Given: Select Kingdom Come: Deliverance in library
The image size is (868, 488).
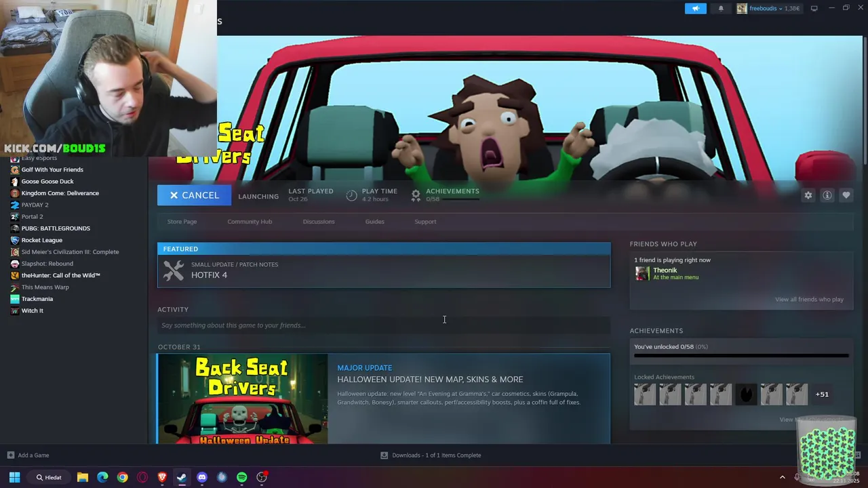Looking at the screenshot, I should 60,193.
